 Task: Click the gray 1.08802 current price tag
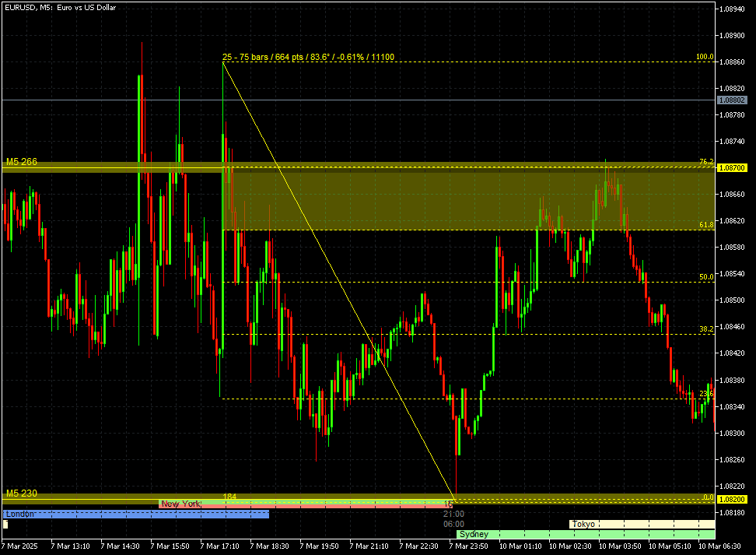coord(732,100)
